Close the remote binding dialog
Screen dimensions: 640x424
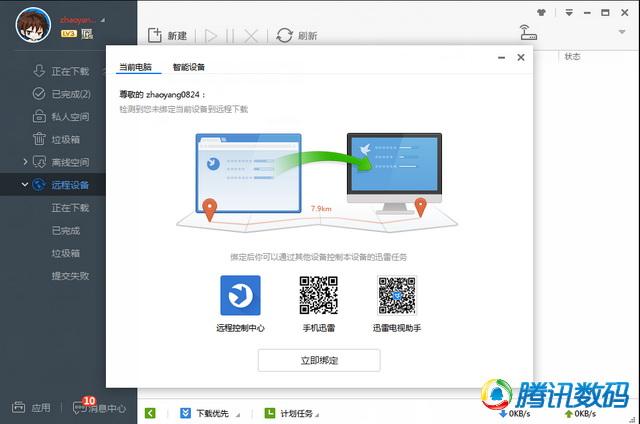(x=521, y=58)
